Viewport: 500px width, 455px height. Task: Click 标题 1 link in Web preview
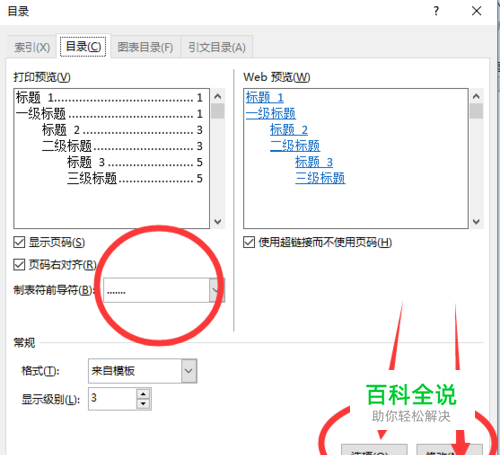click(265, 97)
